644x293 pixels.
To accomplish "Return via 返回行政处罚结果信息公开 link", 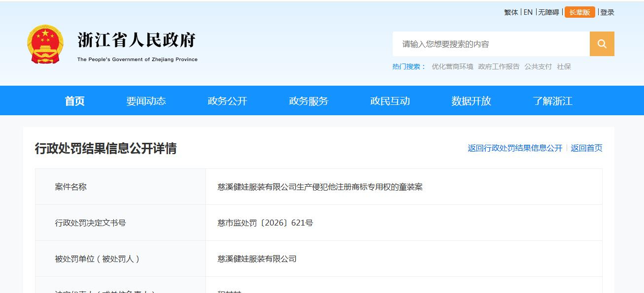I will (515, 148).
